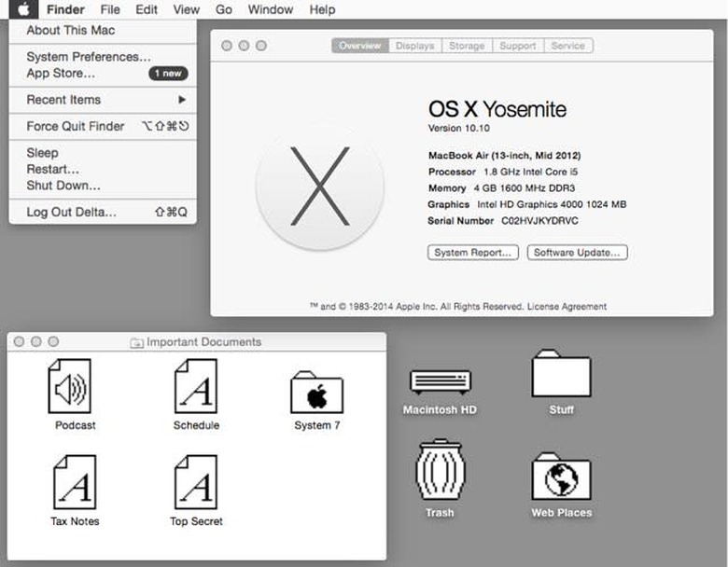Open the Podcast audio file icon
728x567 pixels.
coord(70,386)
